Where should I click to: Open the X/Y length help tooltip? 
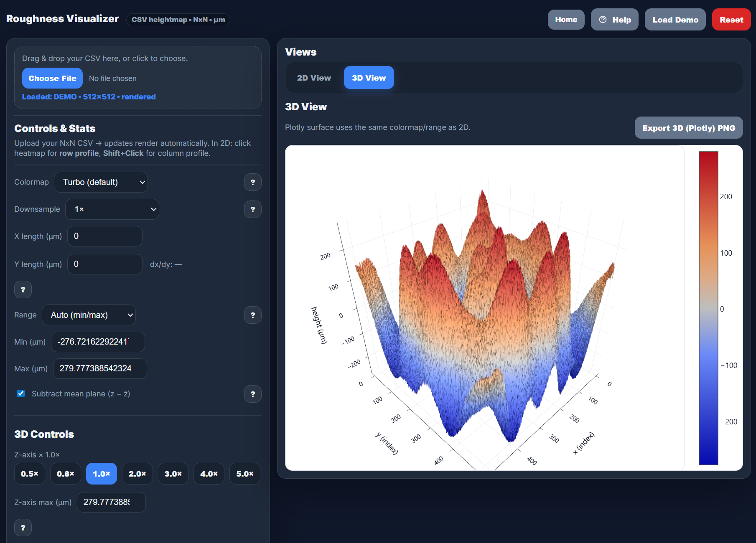pyautogui.click(x=23, y=289)
